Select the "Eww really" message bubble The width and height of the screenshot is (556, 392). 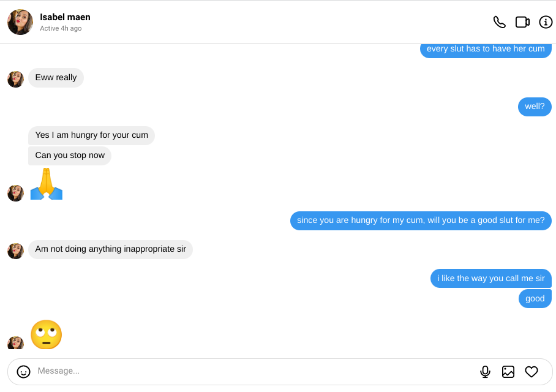click(x=56, y=78)
